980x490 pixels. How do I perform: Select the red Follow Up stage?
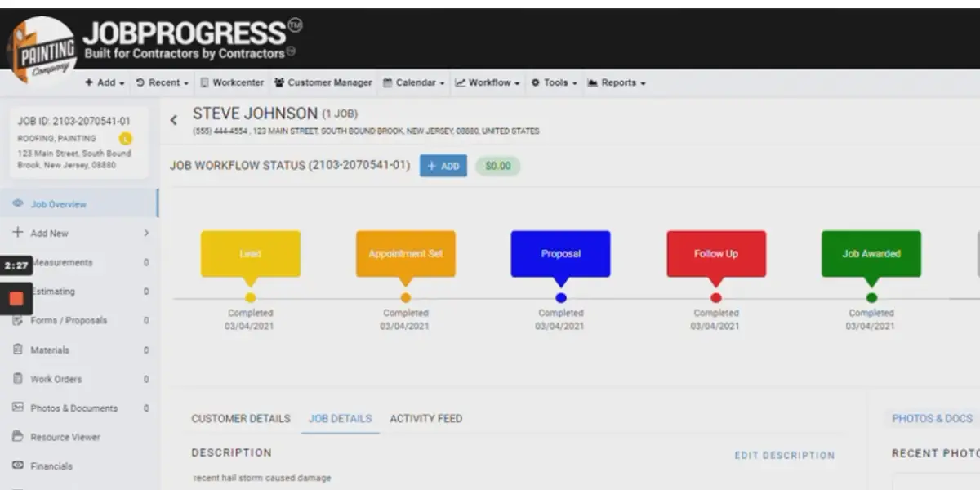716,254
